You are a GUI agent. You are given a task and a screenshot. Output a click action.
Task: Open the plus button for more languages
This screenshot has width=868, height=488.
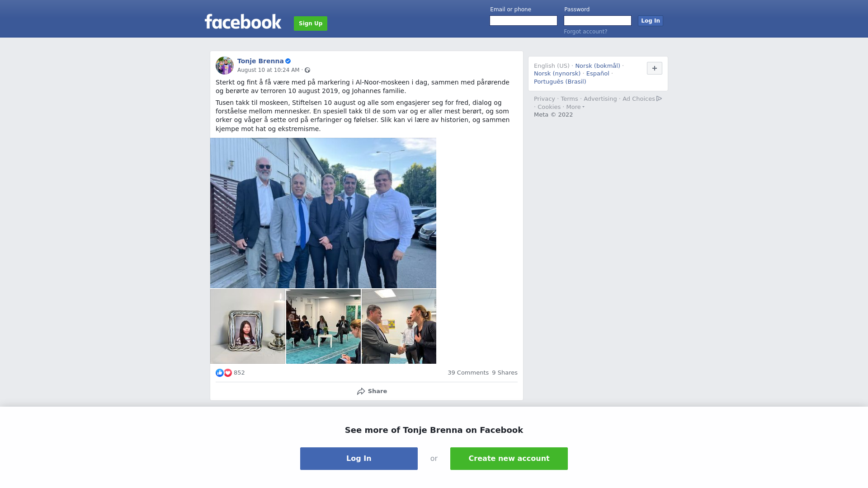655,68
